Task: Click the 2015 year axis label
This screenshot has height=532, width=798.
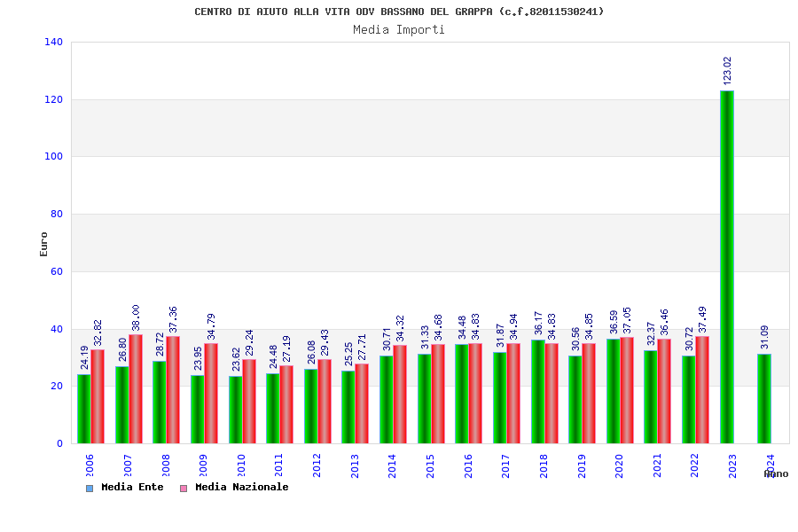Action: click(431, 465)
